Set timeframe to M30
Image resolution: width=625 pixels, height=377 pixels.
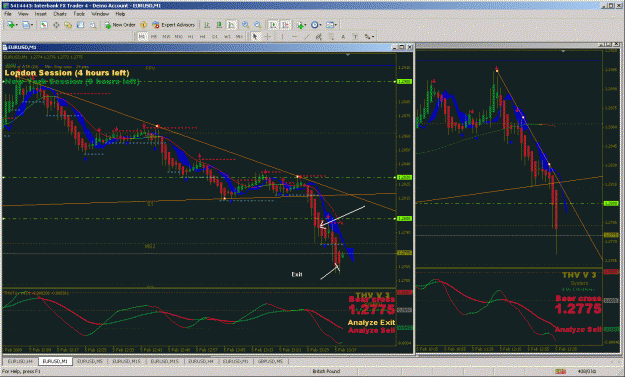pyautogui.click(x=178, y=37)
